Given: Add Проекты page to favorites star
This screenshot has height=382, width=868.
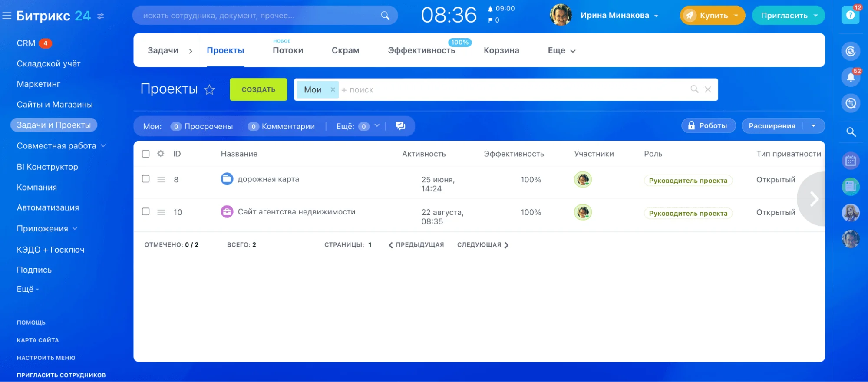Looking at the screenshot, I should 210,89.
